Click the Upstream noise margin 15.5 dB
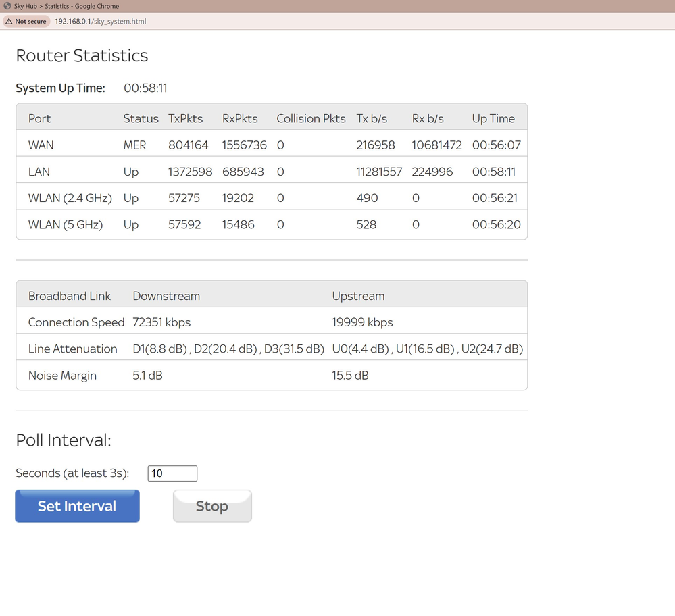 click(350, 375)
